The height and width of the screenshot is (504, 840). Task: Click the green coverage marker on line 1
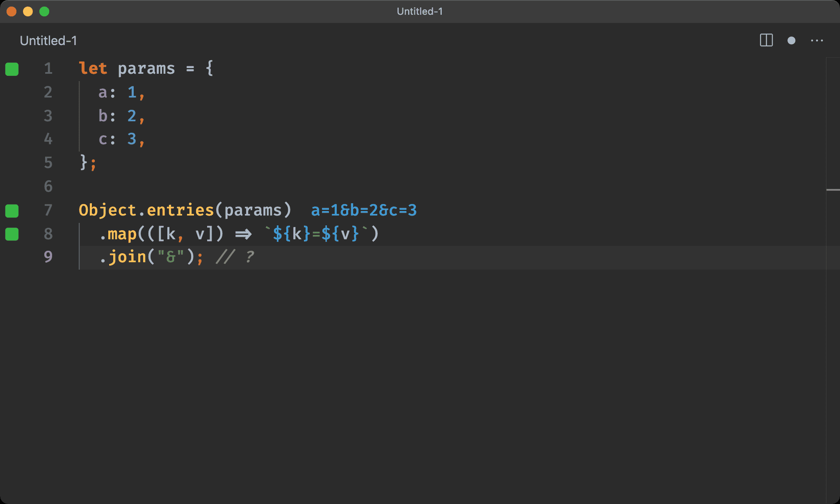pyautogui.click(x=12, y=69)
